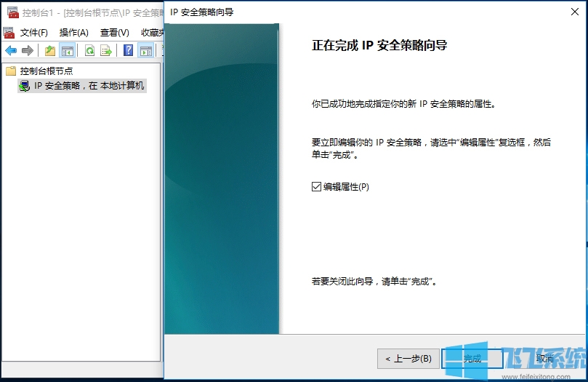588x382 pixels.
Task: Open the 文件(F) menu
Action: pos(33,33)
